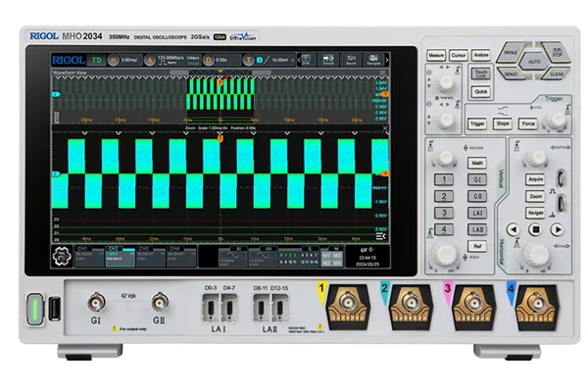
Task: Open the highlighted CH2 channel tab on screen
Action: point(120,257)
